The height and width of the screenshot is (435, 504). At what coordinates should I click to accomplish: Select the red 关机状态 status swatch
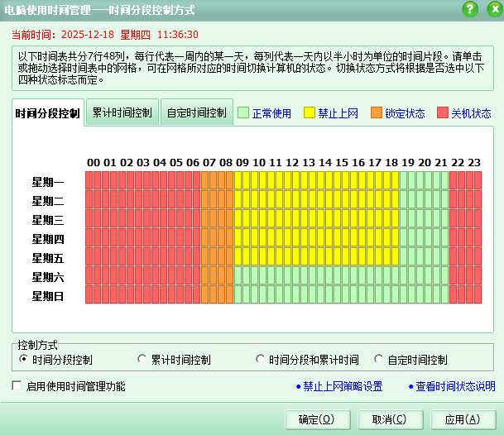coord(443,113)
